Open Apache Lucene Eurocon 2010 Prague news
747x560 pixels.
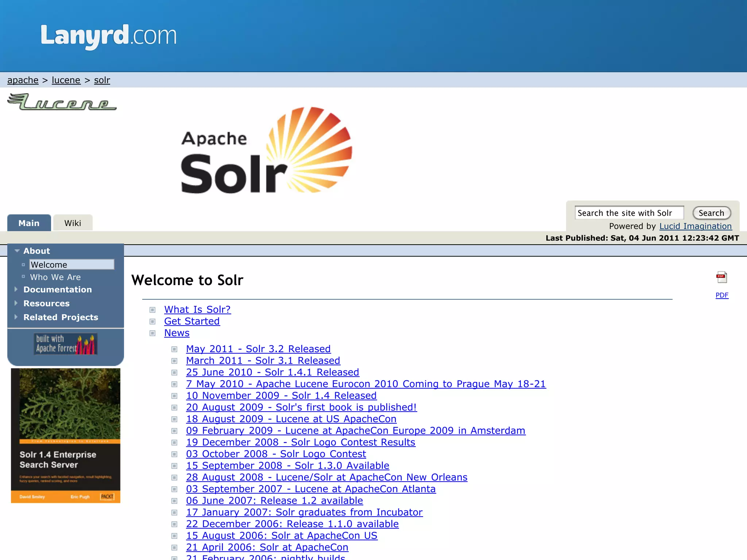coord(366,384)
